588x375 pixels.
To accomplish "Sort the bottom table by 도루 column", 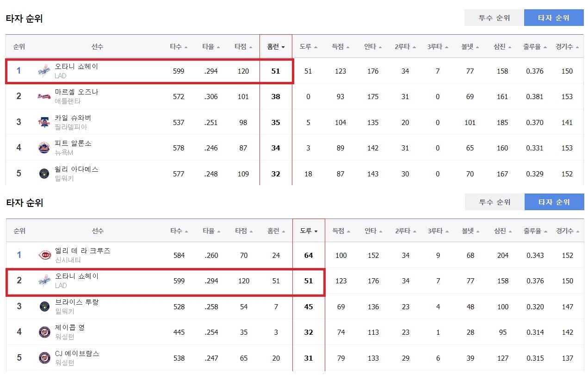I will (309, 231).
